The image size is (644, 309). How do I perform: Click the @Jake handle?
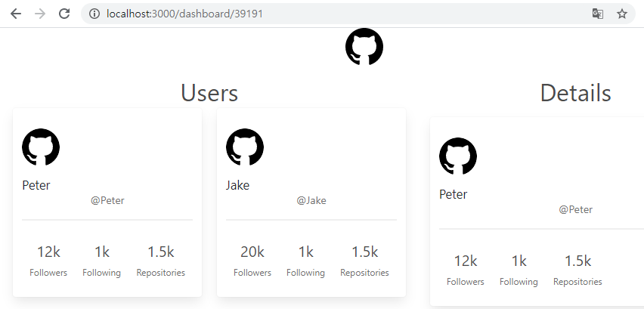click(311, 201)
